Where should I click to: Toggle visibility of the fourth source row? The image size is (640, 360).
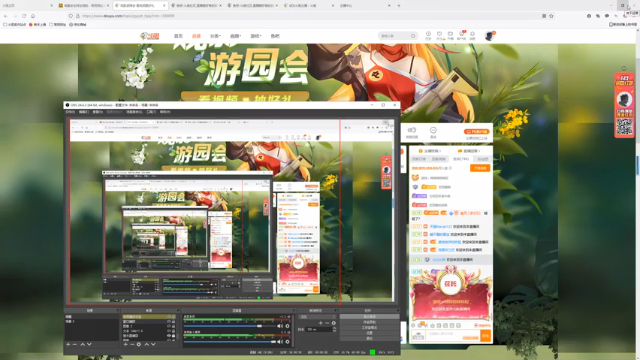[169, 331]
